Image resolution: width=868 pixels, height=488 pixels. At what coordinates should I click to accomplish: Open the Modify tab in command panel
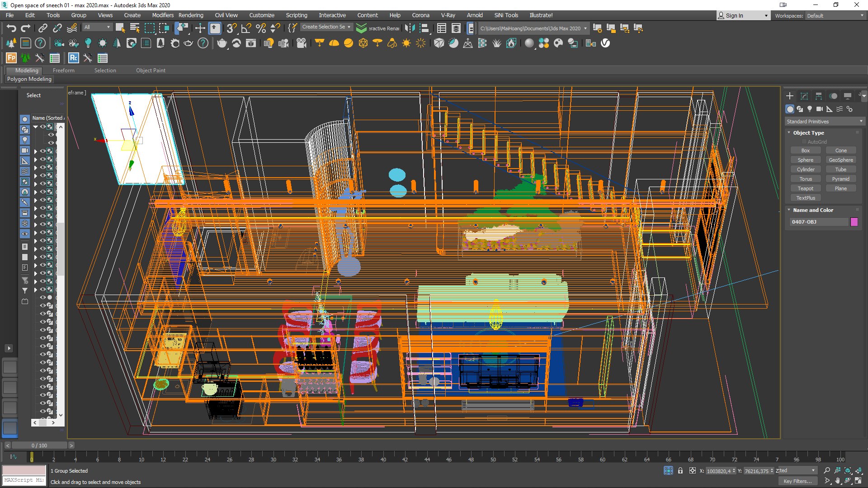pos(804,96)
